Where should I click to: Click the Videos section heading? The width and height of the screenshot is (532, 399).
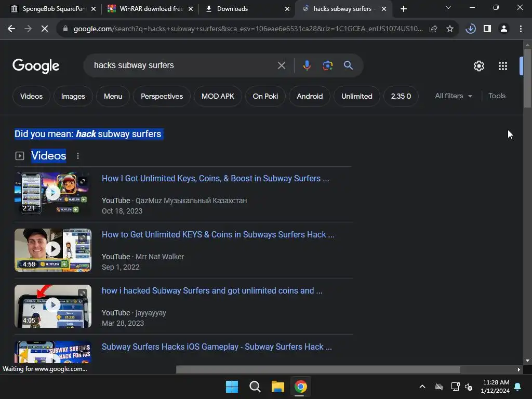pos(48,156)
